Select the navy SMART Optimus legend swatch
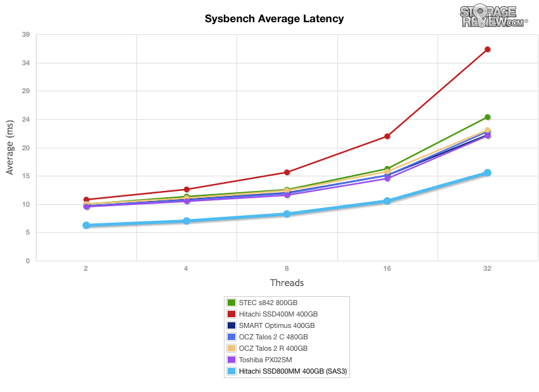 pos(231,325)
